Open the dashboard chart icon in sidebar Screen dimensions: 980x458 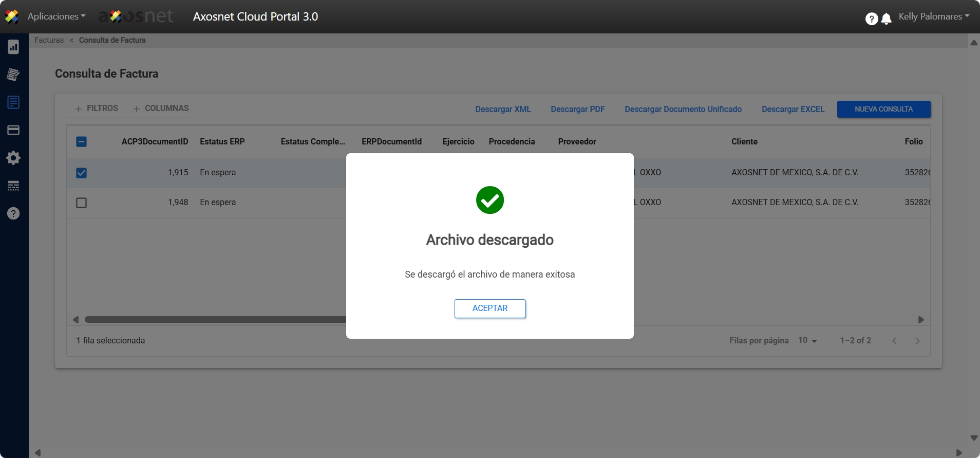[13, 47]
